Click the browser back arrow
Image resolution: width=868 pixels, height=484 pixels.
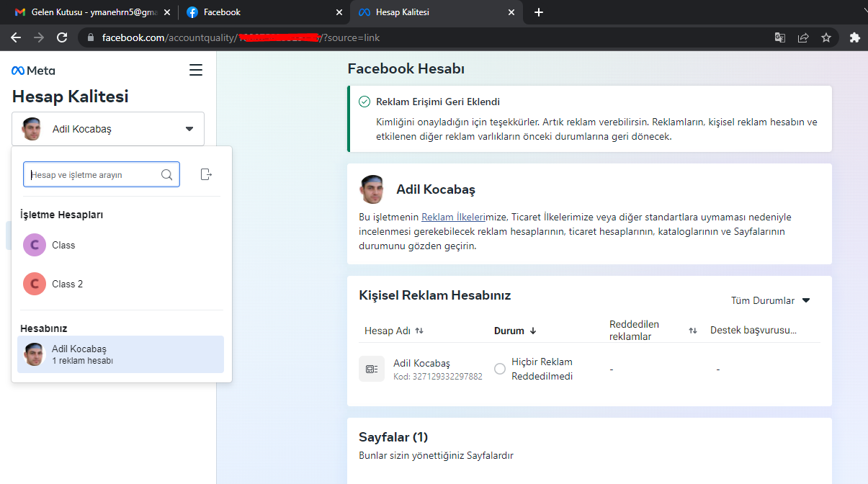[x=16, y=37]
